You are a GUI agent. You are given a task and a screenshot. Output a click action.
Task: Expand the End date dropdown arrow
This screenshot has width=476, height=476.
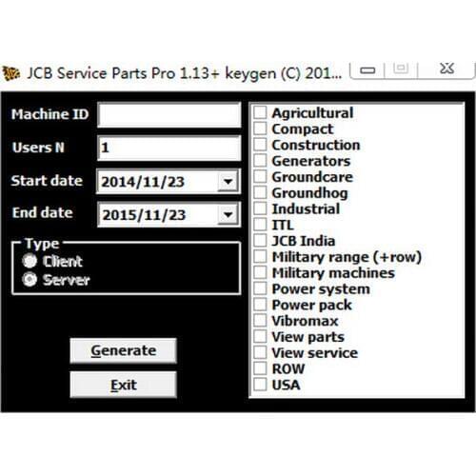(x=228, y=215)
